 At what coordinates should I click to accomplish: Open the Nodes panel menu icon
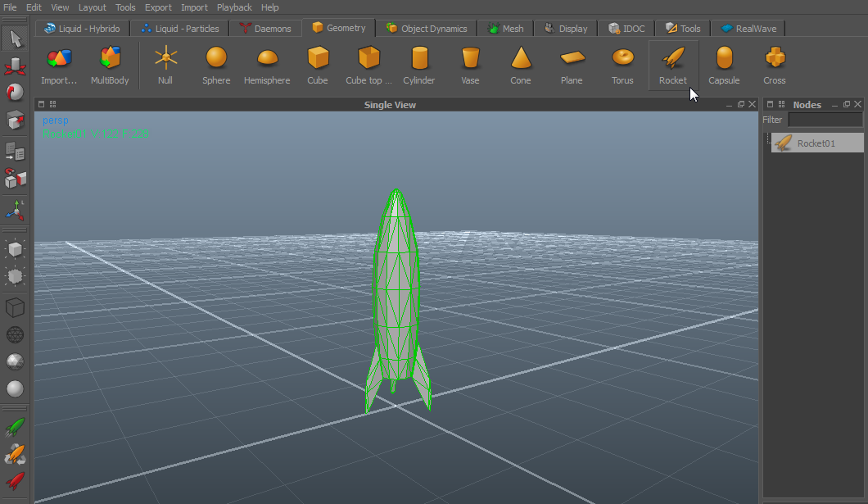(770, 105)
